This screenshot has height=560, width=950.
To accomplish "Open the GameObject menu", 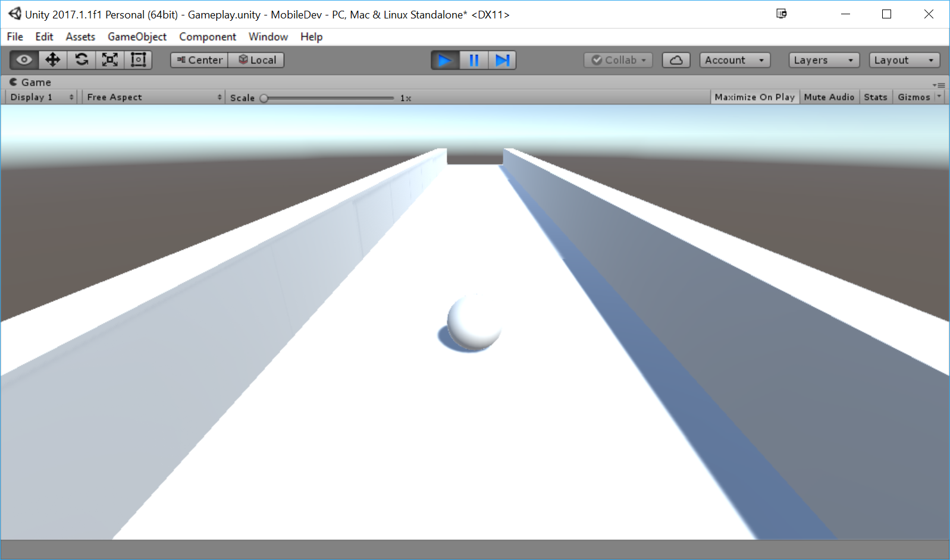I will click(x=137, y=37).
